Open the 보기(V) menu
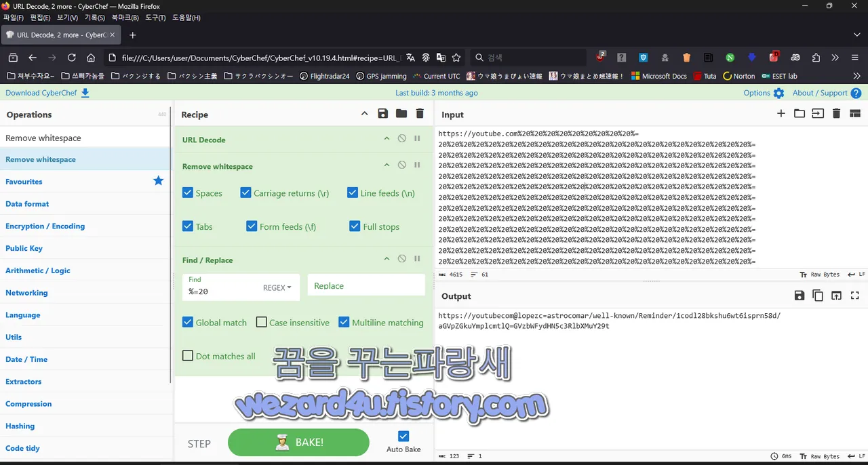This screenshot has width=868, height=465. pos(67,18)
